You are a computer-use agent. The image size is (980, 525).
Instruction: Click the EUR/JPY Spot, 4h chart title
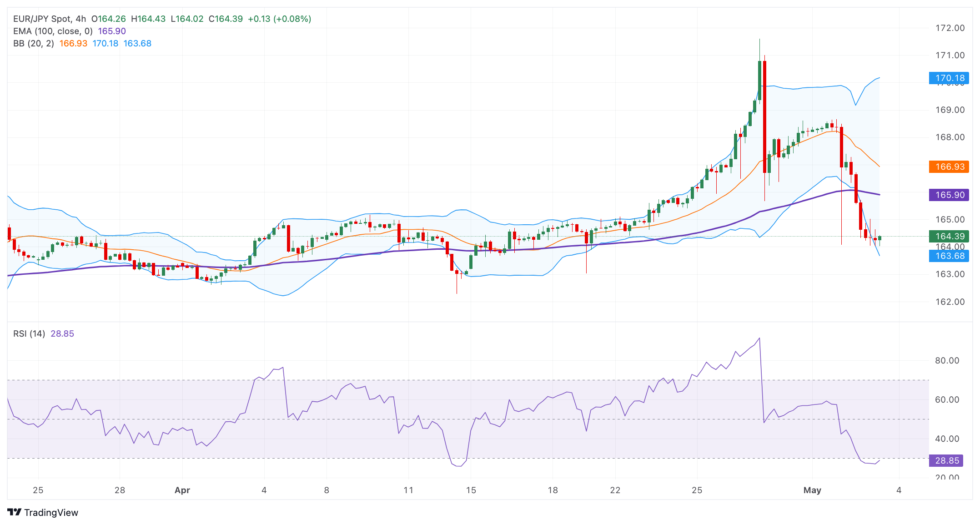[x=49, y=19]
